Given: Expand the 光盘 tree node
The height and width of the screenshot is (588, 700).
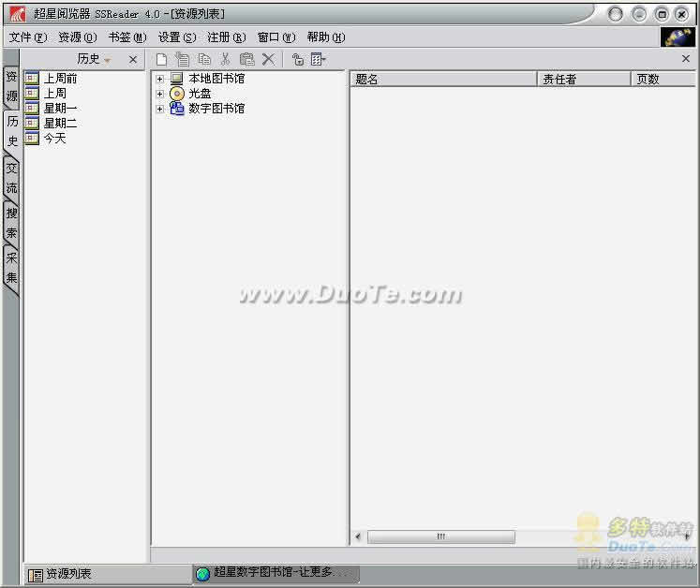Looking at the screenshot, I should [159, 94].
